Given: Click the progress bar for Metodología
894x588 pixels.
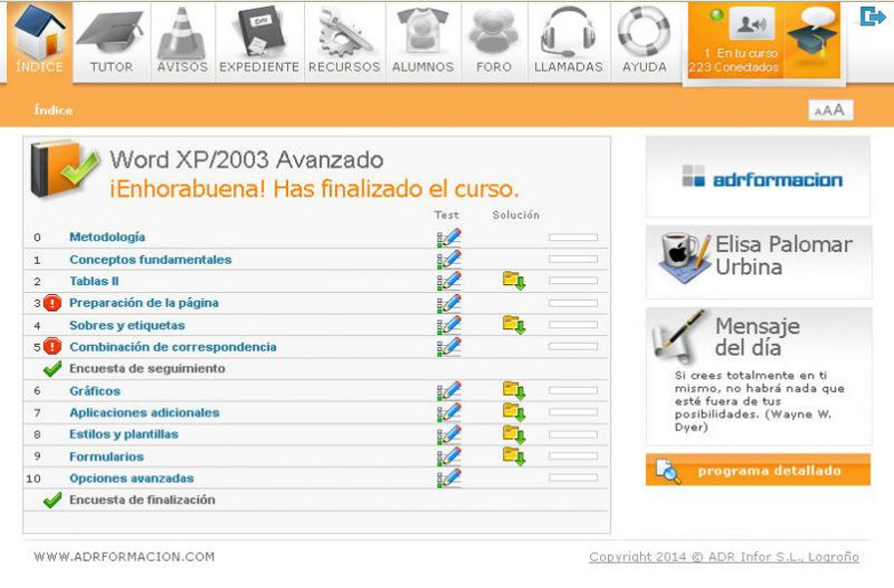Looking at the screenshot, I should [x=572, y=237].
